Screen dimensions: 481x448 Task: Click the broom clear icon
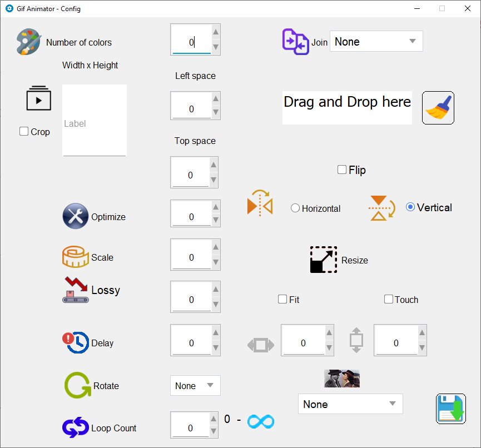click(438, 108)
